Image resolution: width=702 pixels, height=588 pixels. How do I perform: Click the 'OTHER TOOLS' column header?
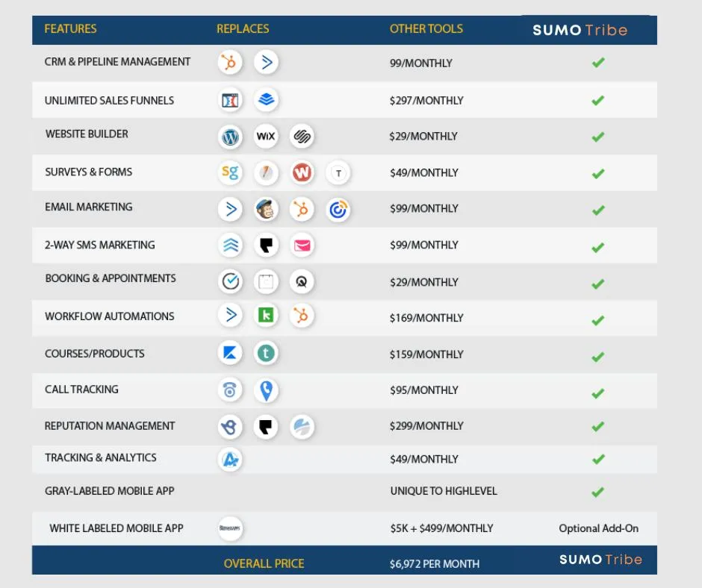(426, 28)
